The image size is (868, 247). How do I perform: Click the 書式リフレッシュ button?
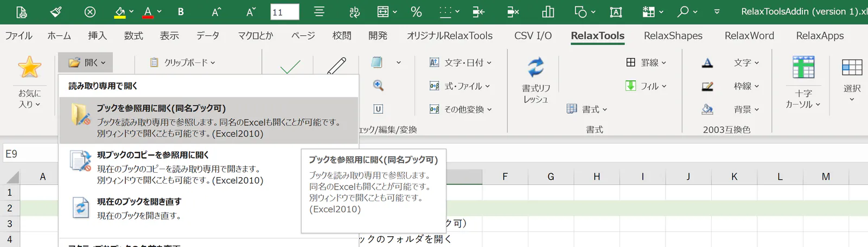[536, 80]
